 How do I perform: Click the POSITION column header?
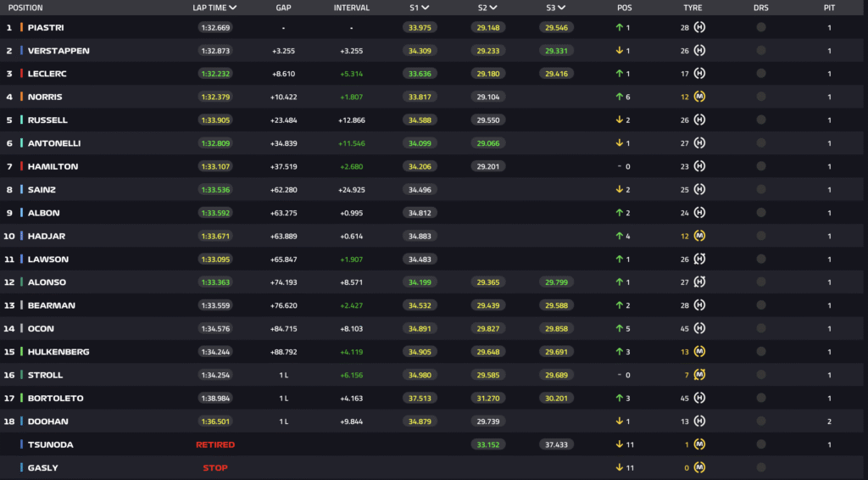coord(25,8)
